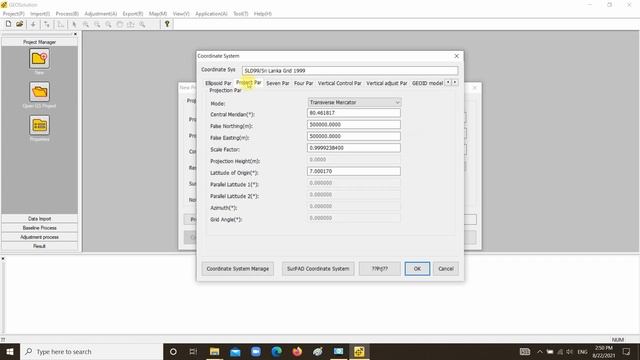Click the Help about toolbar icon

pos(167,24)
